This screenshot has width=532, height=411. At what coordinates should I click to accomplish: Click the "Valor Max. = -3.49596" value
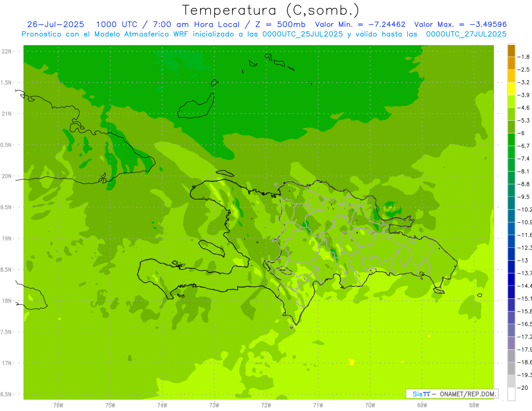click(x=460, y=24)
